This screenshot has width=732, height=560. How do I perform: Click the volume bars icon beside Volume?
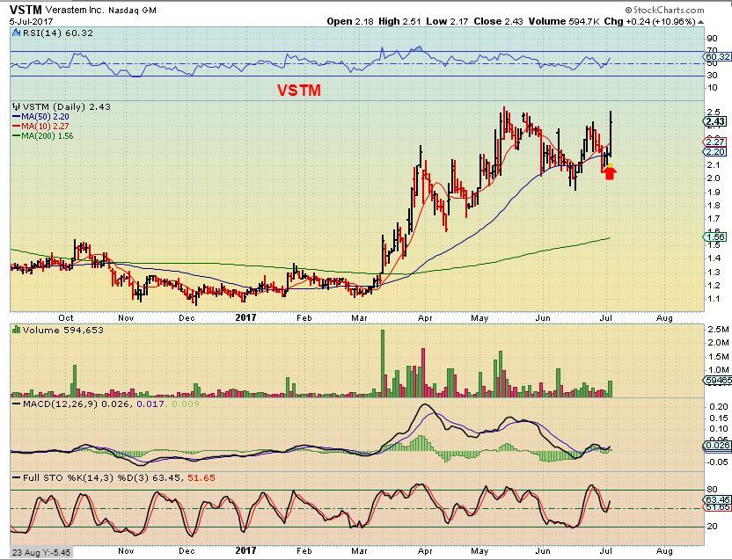click(17, 330)
